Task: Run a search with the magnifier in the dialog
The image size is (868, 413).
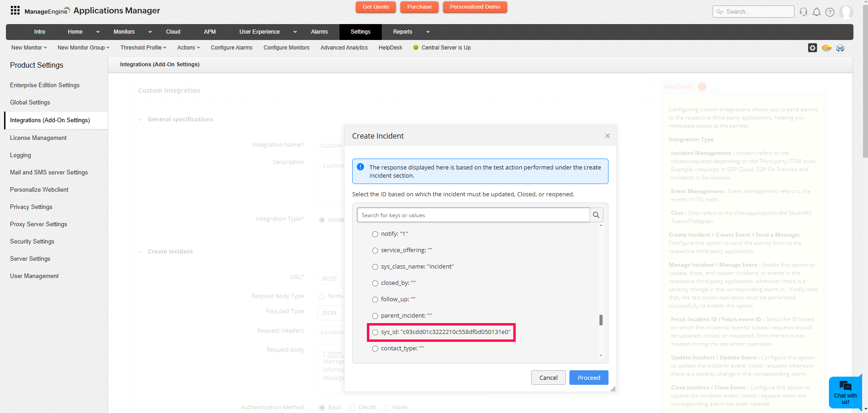Action: [x=596, y=214]
